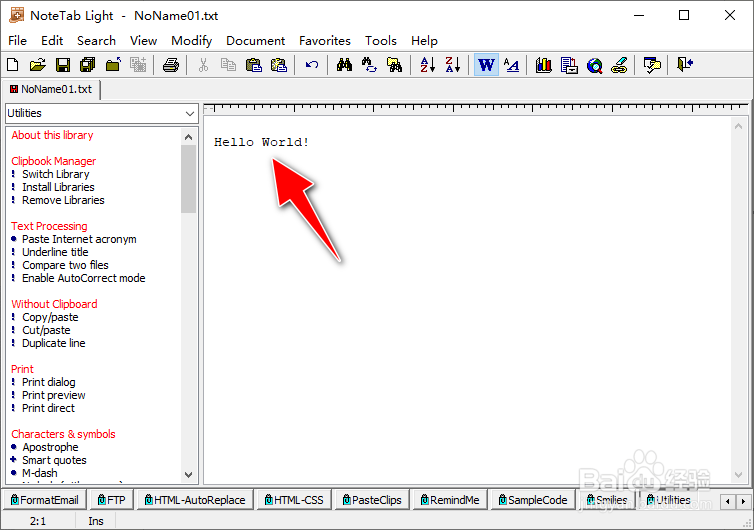Image resolution: width=754 pixels, height=530 pixels.
Task: Run the Apostrophe clip
Action: 50,447
